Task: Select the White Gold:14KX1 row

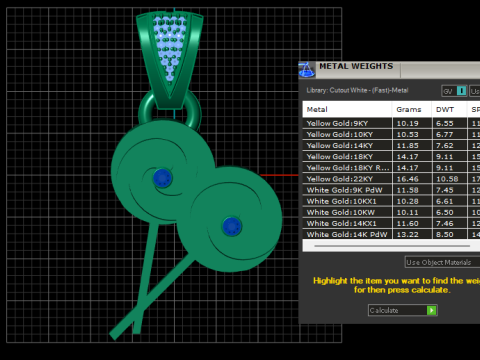Action: [391, 223]
